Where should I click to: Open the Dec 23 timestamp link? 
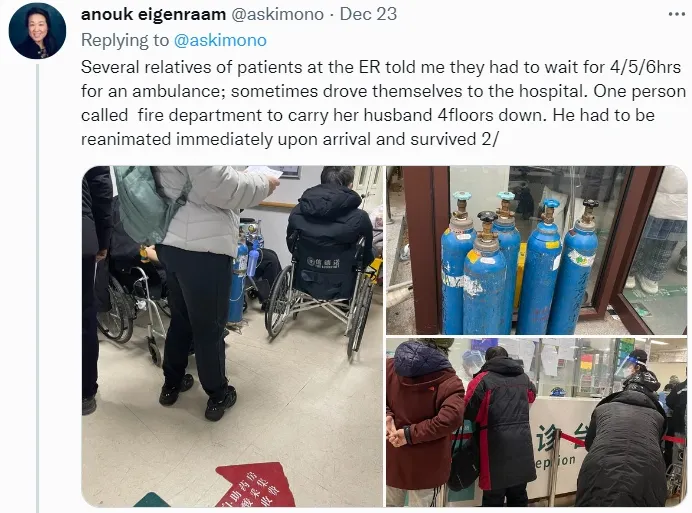[x=369, y=14]
